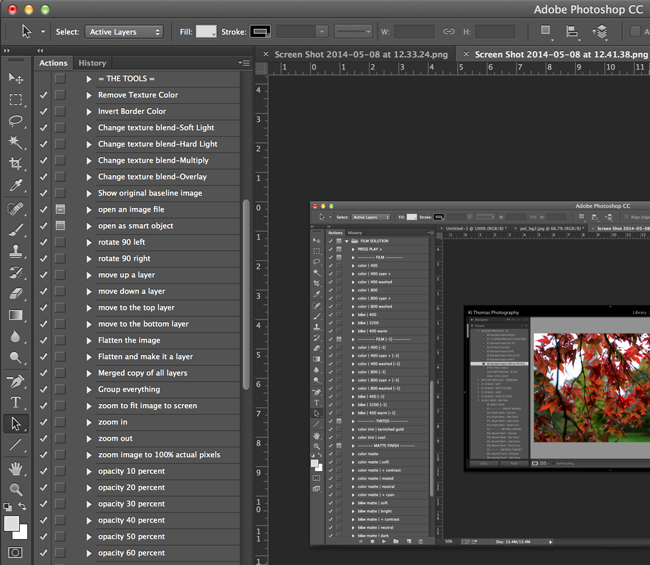Screen dimensions: 650x565
Task: Switch to the History panel tab
Action: pos(92,63)
